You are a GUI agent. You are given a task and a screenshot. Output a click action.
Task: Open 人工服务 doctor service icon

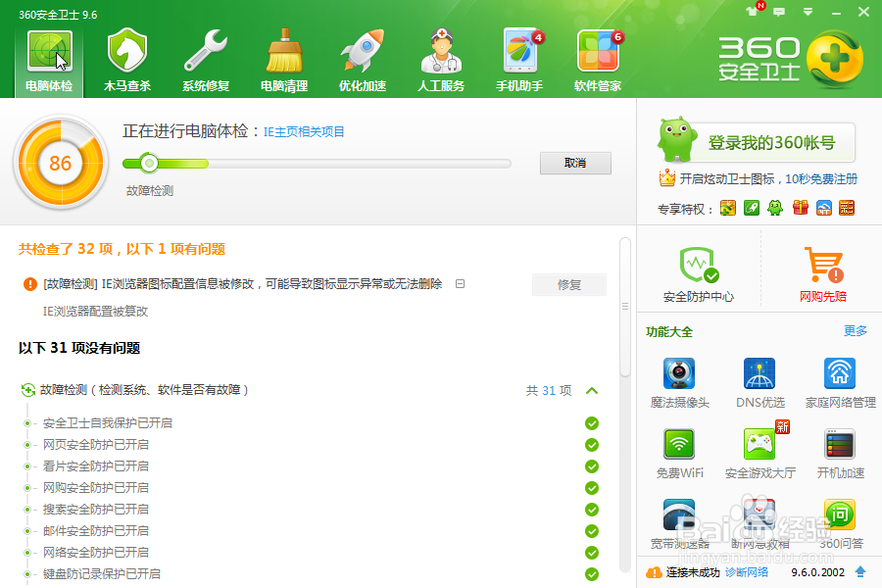441,60
